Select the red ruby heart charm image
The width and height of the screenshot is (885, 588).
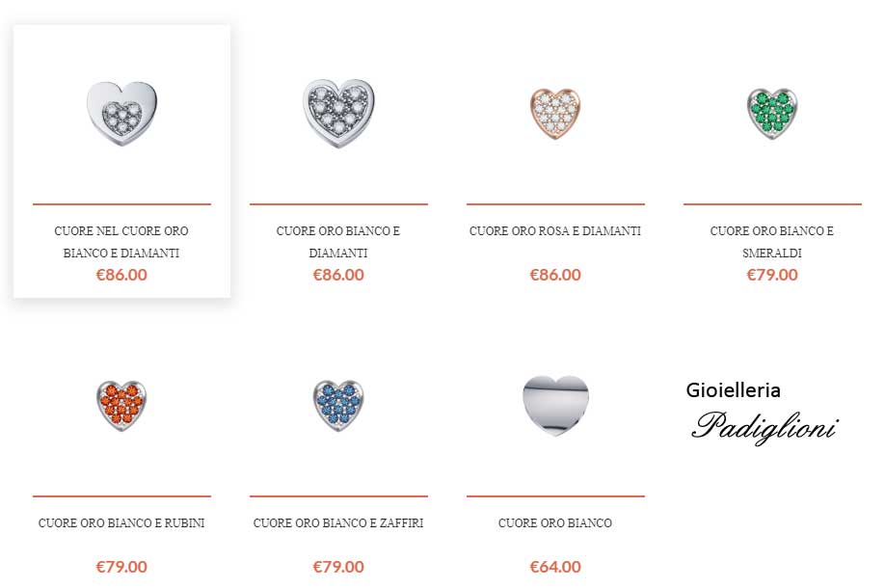coord(121,405)
